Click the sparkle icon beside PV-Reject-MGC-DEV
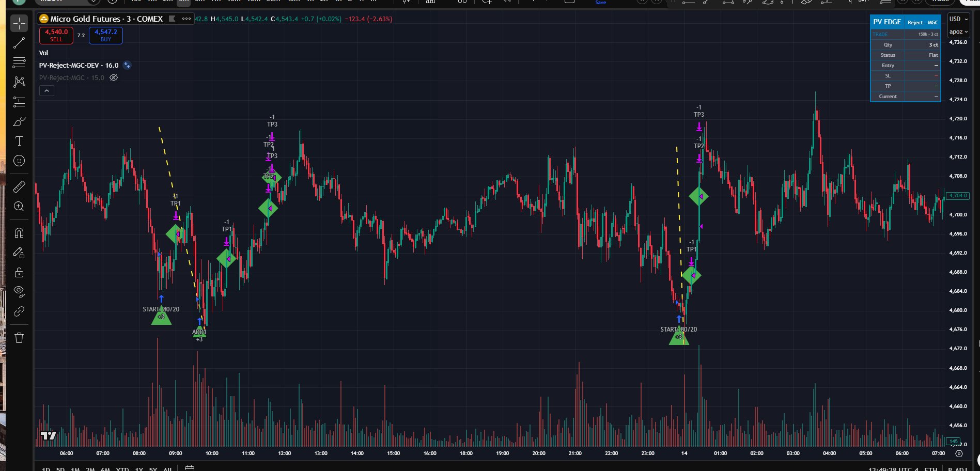This screenshot has height=471, width=980. pos(127,66)
